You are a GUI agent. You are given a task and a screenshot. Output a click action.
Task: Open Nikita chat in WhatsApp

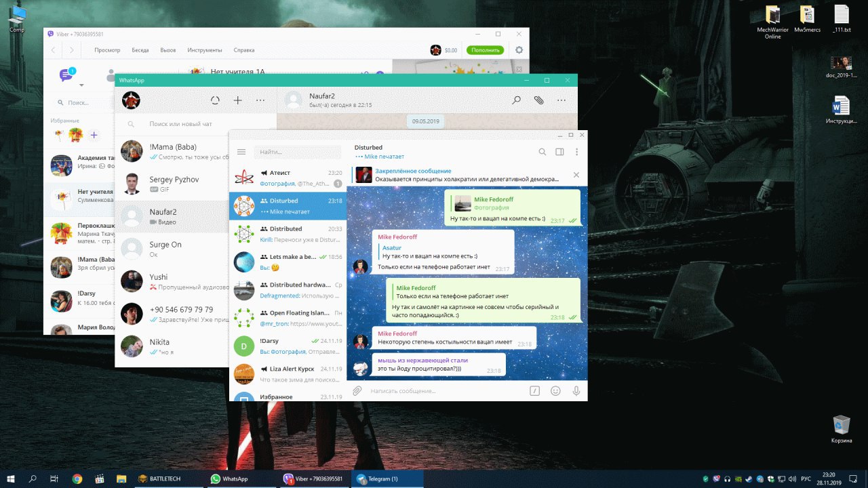(x=172, y=346)
